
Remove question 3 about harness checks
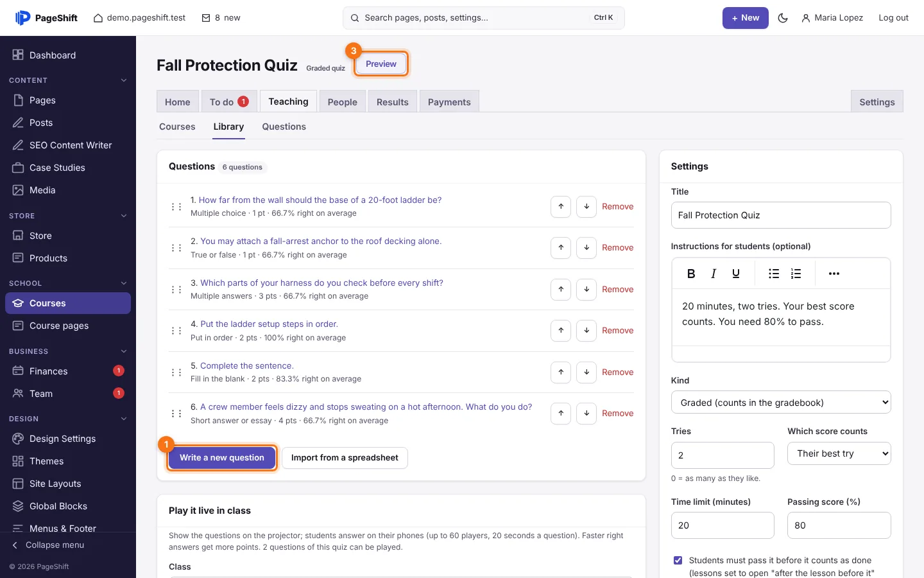617,290
